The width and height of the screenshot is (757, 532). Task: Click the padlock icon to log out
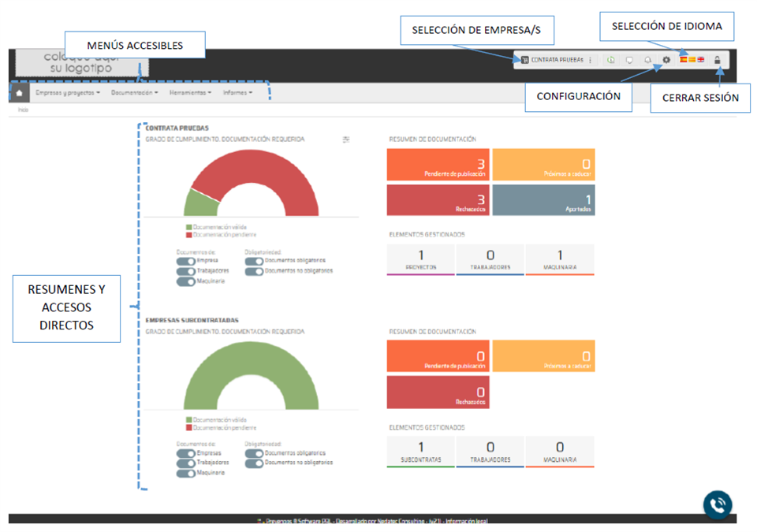pos(717,60)
